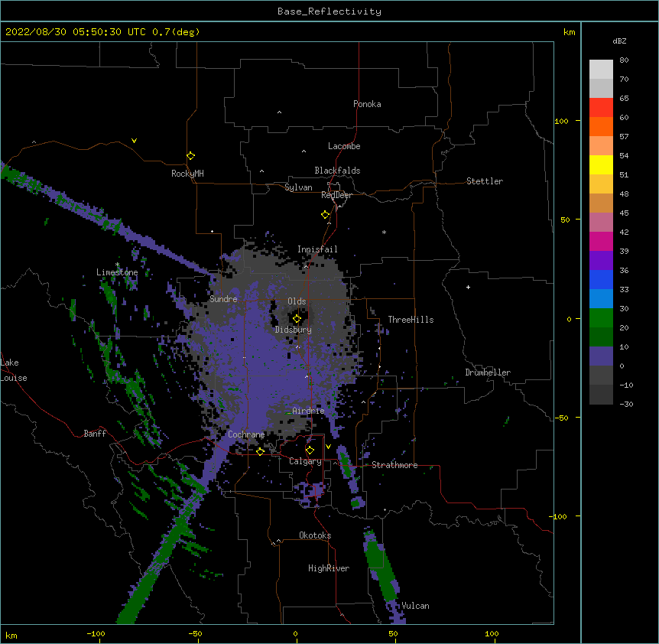Screen dimensions: 659x644
Task: Click the 100 tick on the bottom axis
Action: pyautogui.click(x=492, y=633)
